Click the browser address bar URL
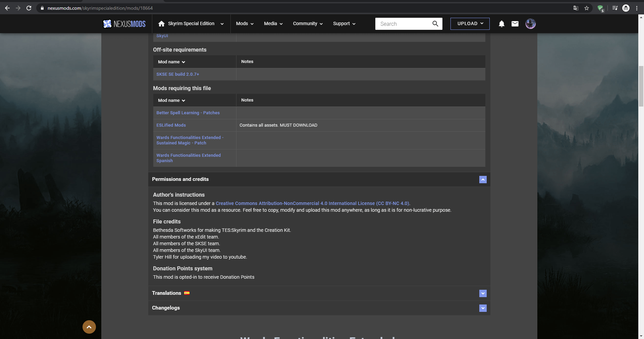The image size is (644, 339). (100, 8)
